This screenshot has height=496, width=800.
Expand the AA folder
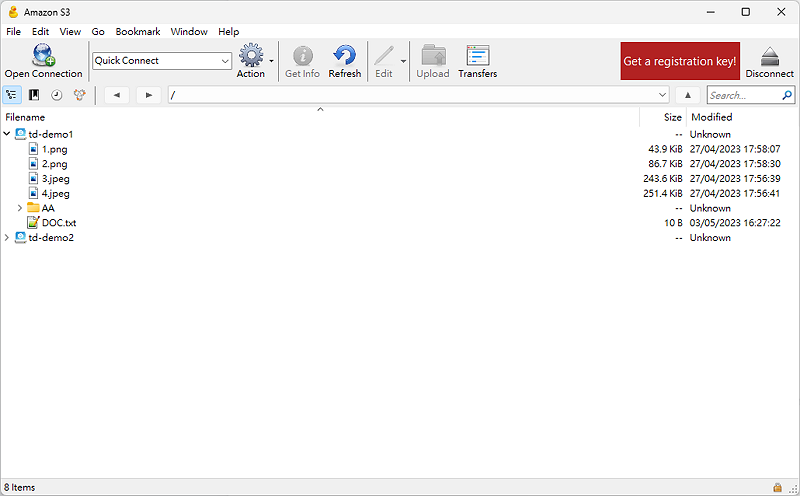pyautogui.click(x=19, y=208)
